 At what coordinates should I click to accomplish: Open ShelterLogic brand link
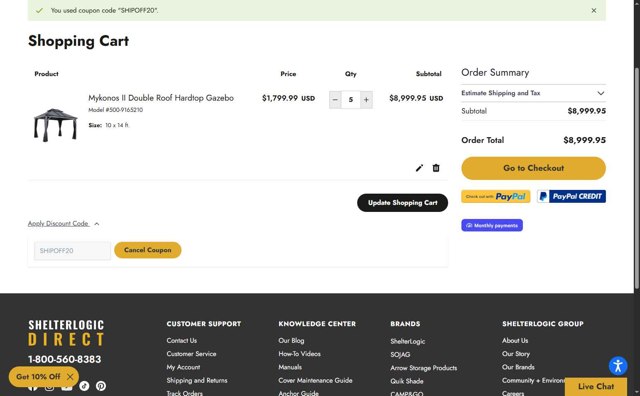[x=408, y=341]
